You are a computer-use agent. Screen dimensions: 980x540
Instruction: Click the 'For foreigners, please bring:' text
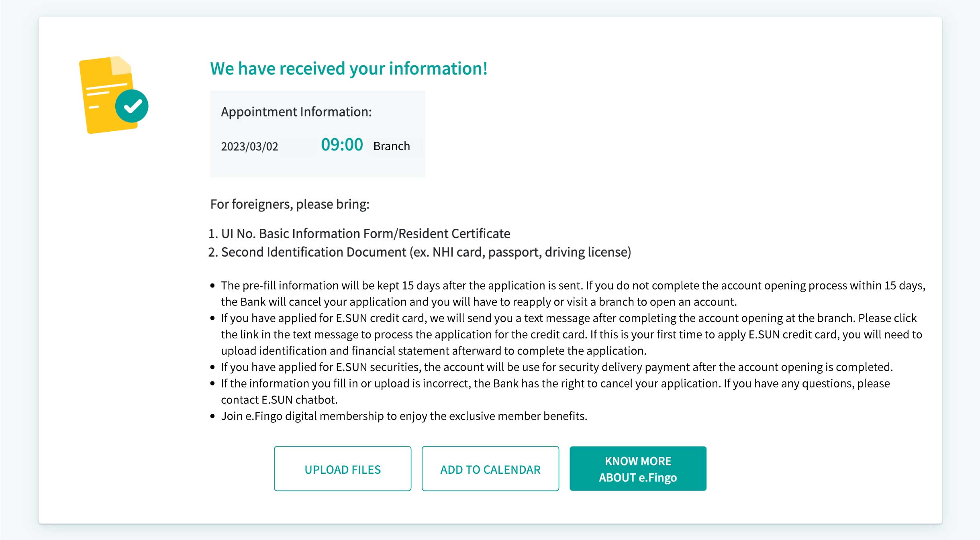click(x=290, y=204)
